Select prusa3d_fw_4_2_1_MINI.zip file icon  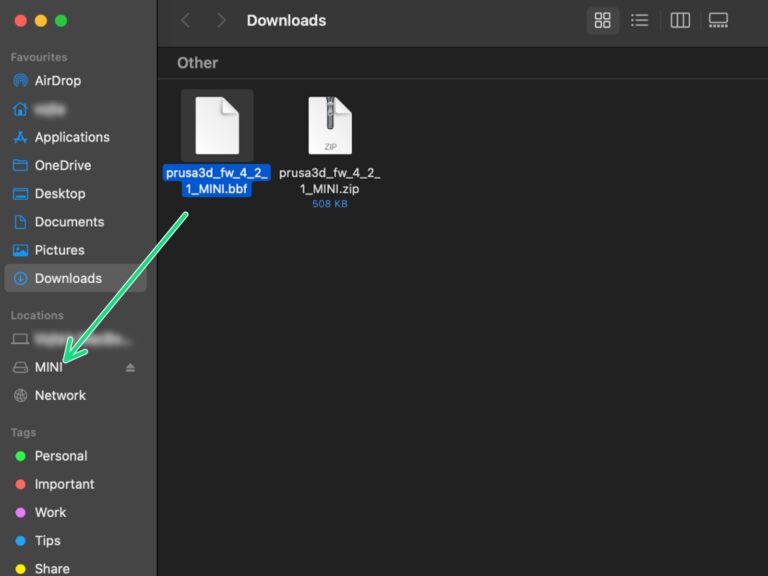330,126
